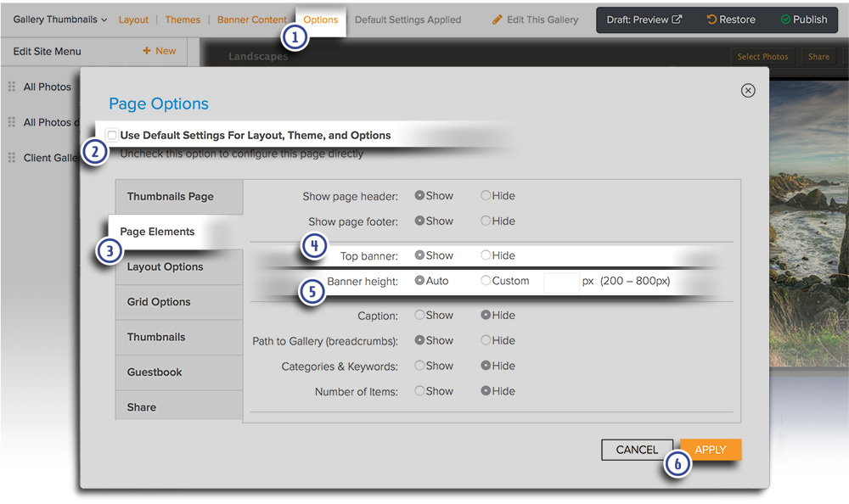Show Path to Gallery breadcrumbs
Image resolution: width=849 pixels, height=504 pixels.
point(419,340)
